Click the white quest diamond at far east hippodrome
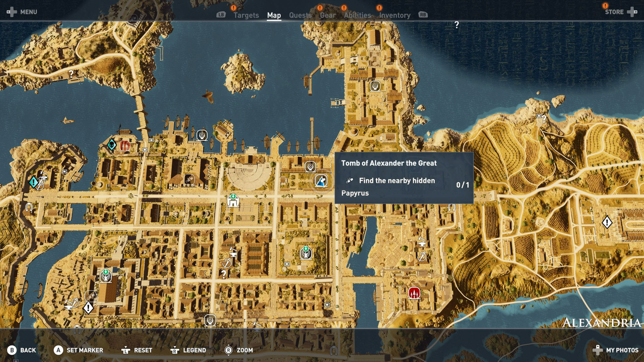The height and width of the screenshot is (362, 644). point(607,222)
